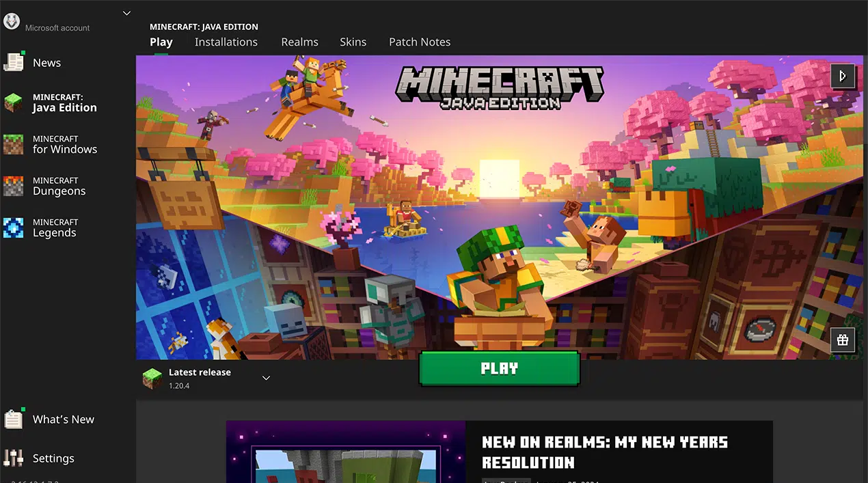
Task: Click the MINECRAFT: JAVA EDITION header title
Action: [204, 27]
